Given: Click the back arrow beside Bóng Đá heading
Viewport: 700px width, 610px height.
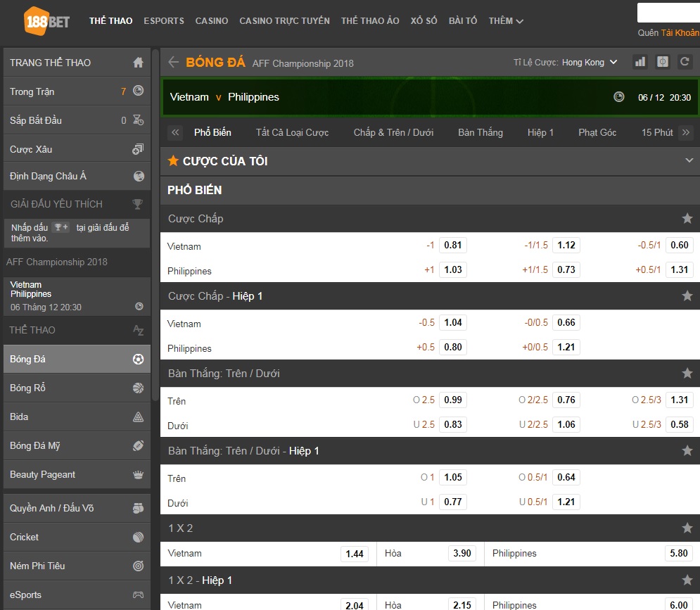Looking at the screenshot, I should pos(174,62).
